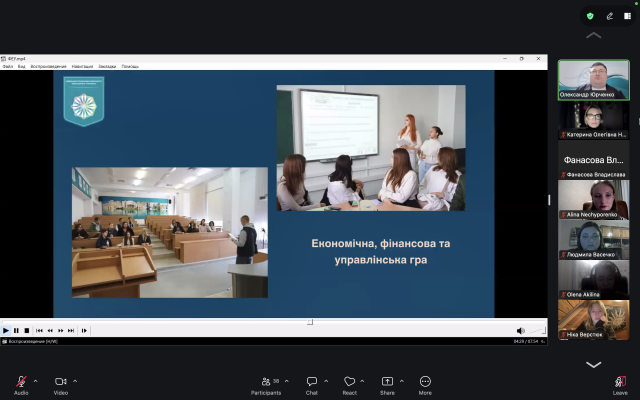Open the Файл menu

[8, 66]
